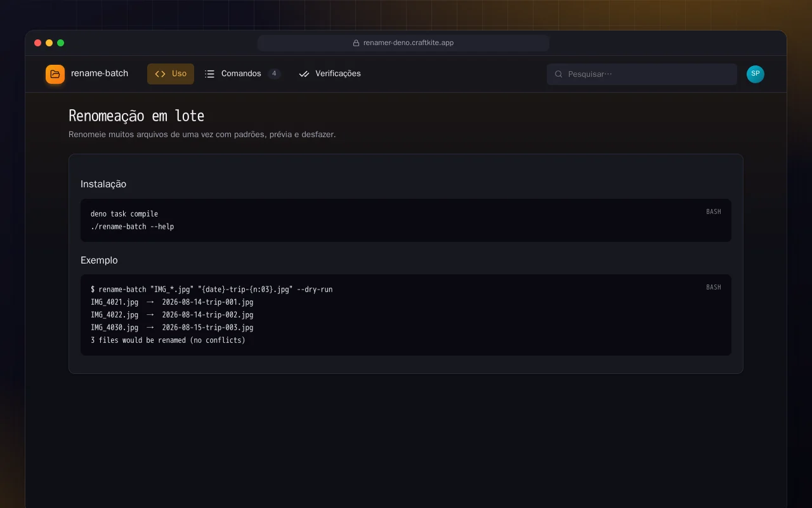
Task: Click the IMG_4022.jpg output line
Action: coord(172,315)
